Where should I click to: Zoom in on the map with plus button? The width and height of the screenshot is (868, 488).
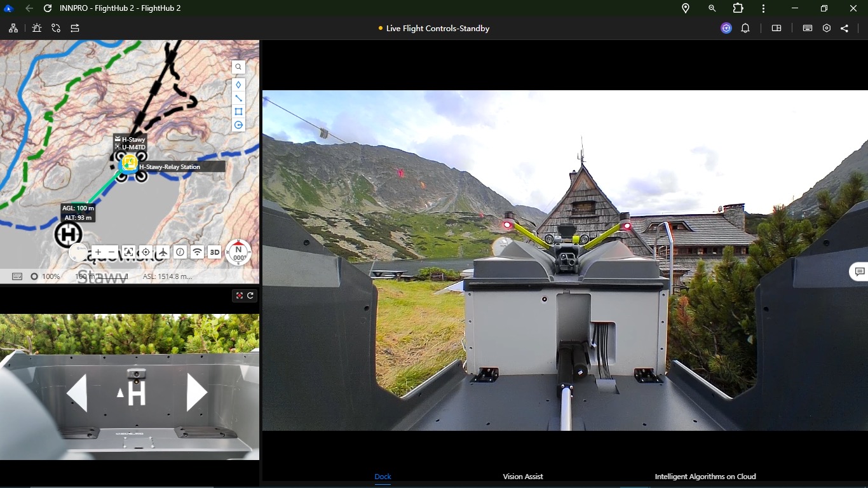pyautogui.click(x=98, y=252)
